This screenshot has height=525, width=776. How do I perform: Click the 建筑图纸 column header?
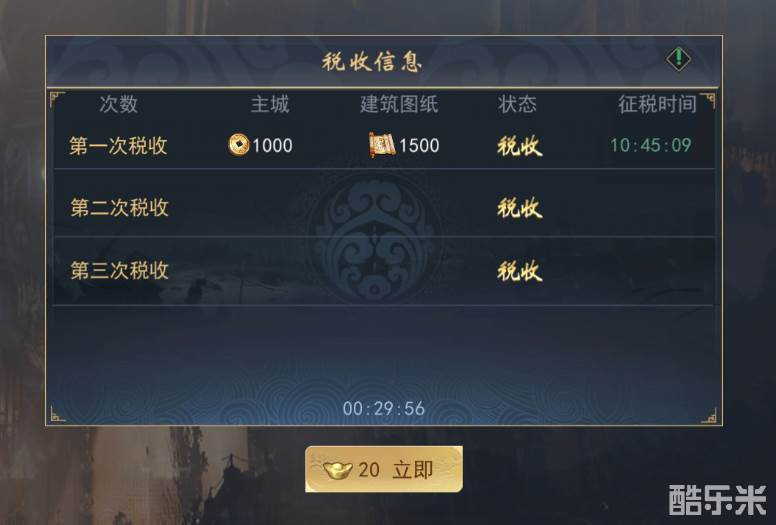tap(399, 104)
